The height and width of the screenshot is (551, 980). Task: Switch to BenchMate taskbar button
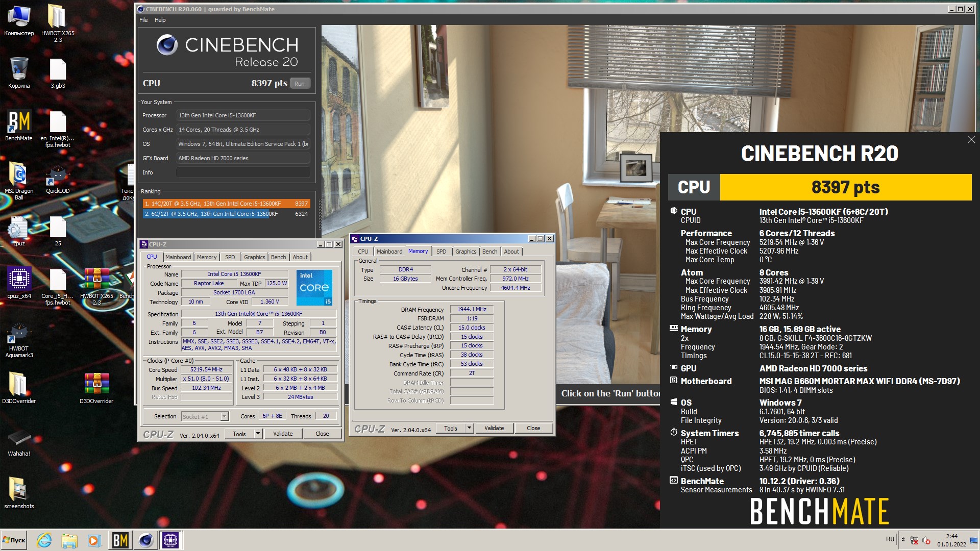[x=120, y=540]
